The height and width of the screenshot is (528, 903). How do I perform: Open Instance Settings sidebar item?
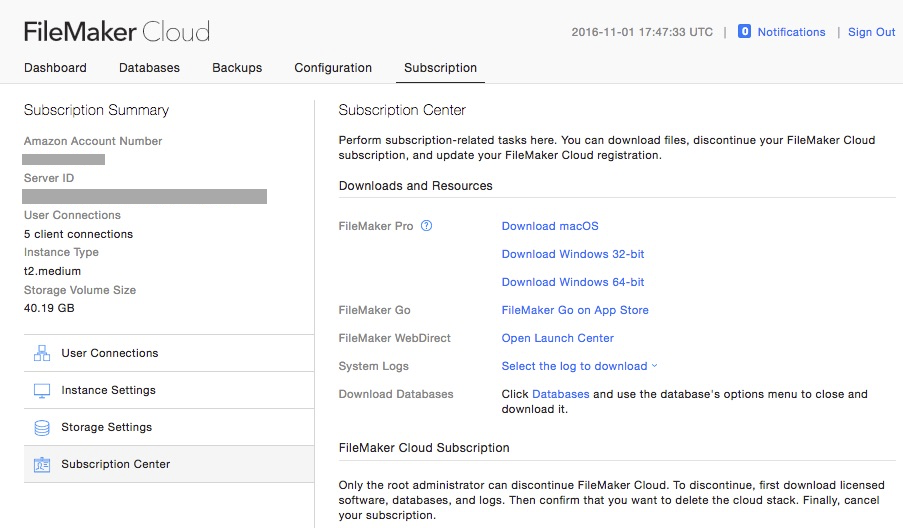pyautogui.click(x=169, y=390)
